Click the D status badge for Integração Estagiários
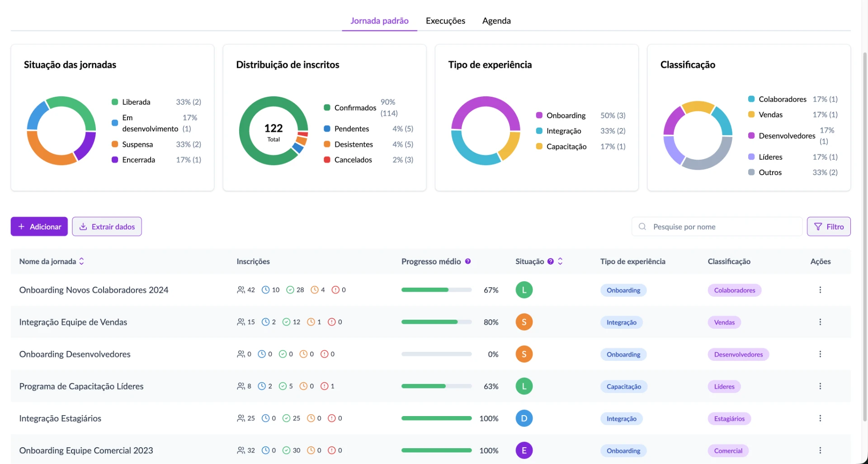868x464 pixels. click(x=524, y=418)
